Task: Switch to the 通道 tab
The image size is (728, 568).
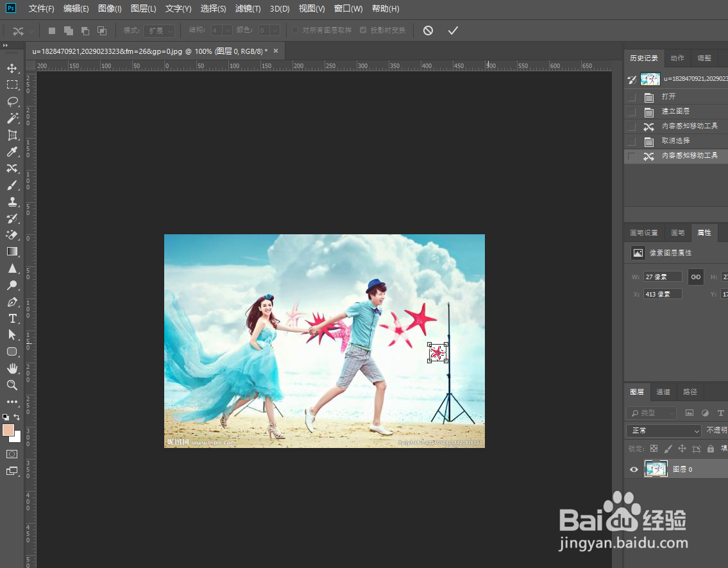Action: (663, 392)
